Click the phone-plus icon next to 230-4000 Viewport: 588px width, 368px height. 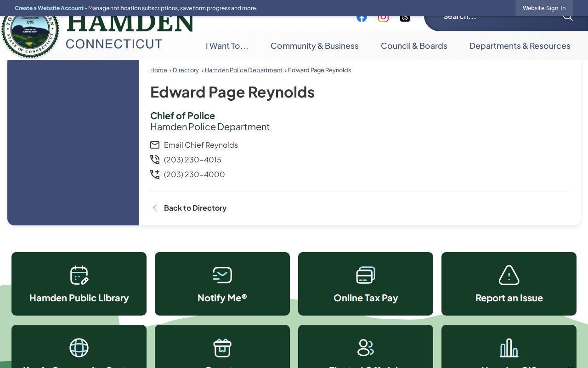tap(155, 174)
